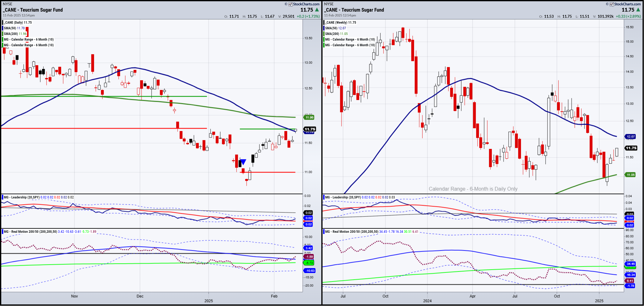Viewport: 644px width, 306px height.
Task: Click the green -5.73 tag in daily Real Motion panel
Action: tap(309, 263)
